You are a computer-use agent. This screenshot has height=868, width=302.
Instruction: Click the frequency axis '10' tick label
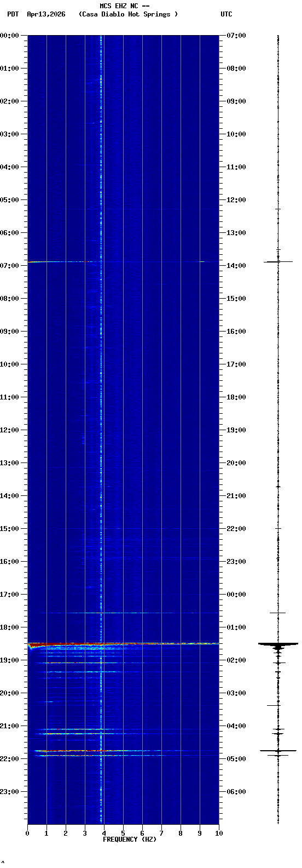[219, 833]
